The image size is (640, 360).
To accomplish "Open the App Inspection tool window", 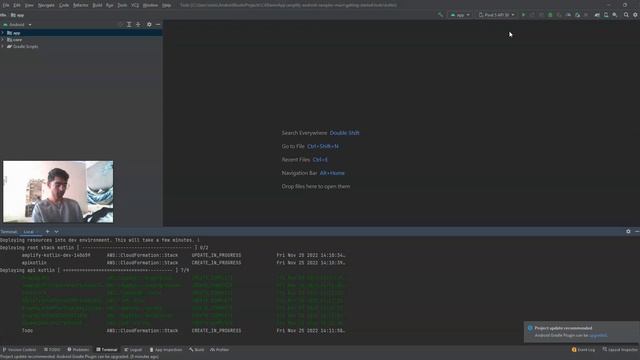I will pyautogui.click(x=166, y=350).
